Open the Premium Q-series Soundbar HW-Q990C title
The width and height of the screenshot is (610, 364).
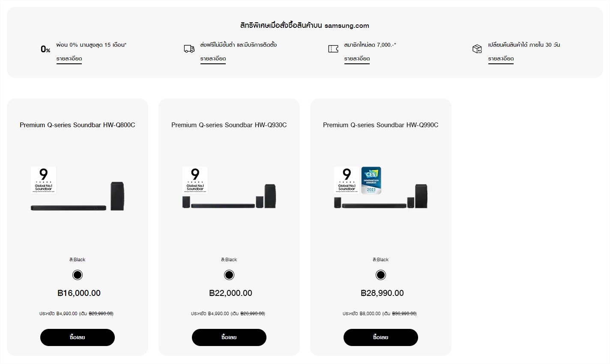click(381, 125)
